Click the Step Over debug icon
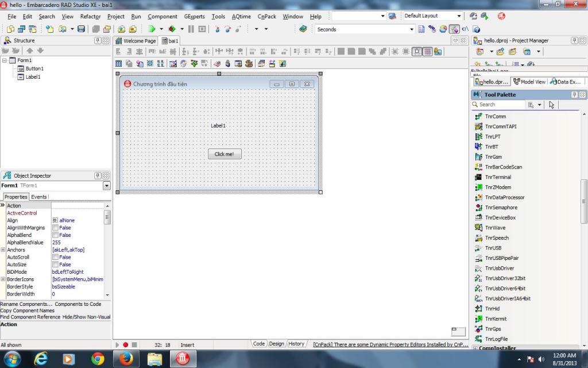Screen dimensions: 588x368 coord(227,29)
